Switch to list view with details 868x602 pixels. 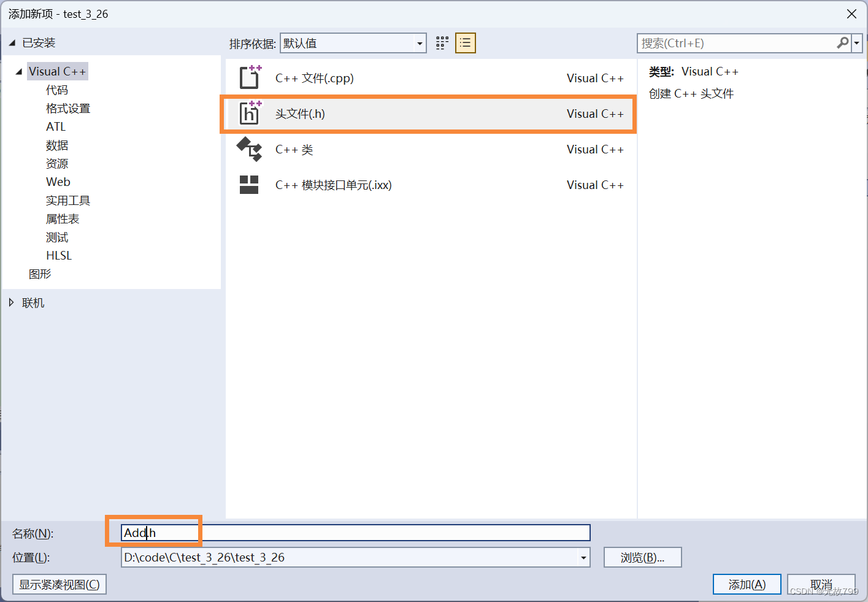tap(466, 43)
